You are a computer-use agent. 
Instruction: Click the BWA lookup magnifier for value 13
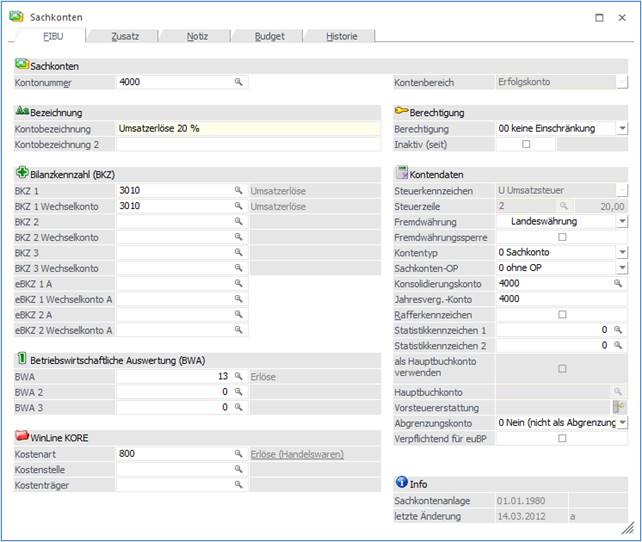(239, 376)
